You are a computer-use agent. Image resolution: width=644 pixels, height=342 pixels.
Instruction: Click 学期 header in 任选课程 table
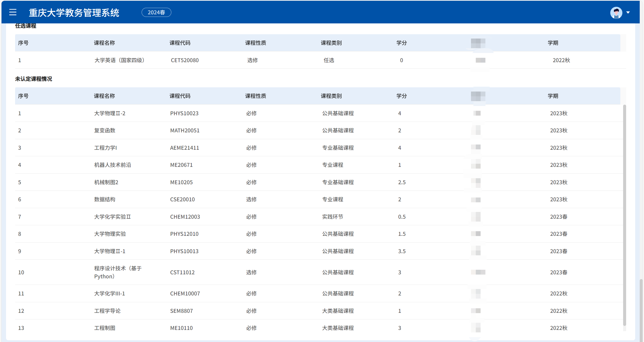click(553, 43)
